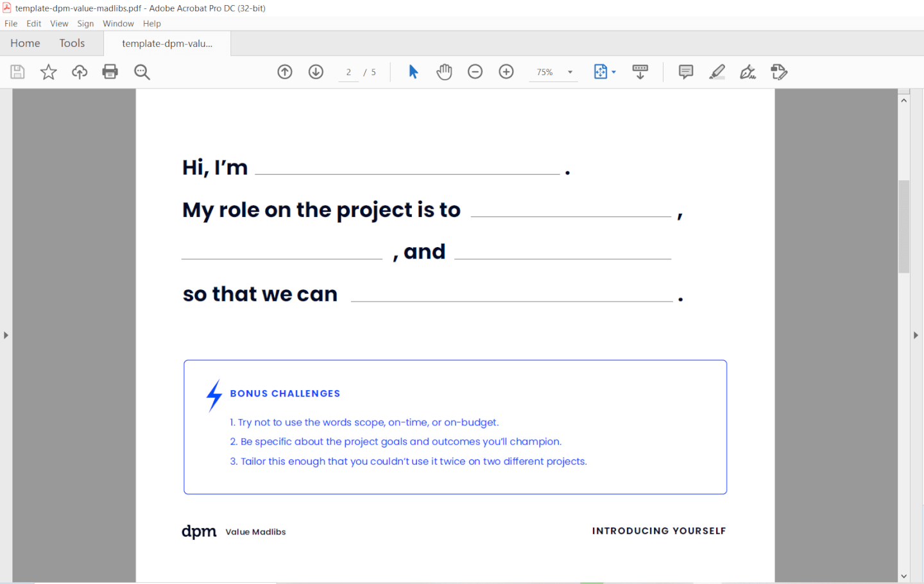924x584 pixels.
Task: Click the total page count 5
Action: 373,73
